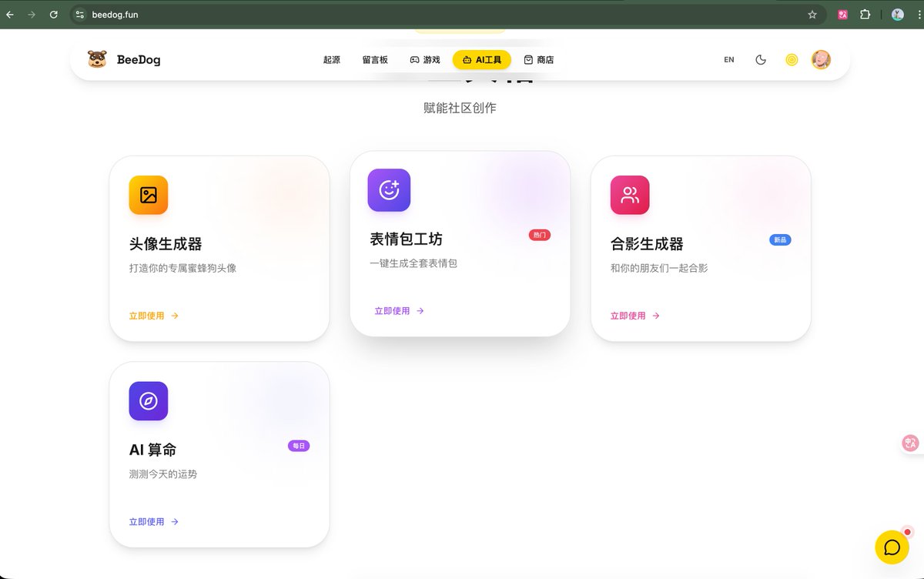The image size is (924, 579).
Task: Click the pink translate floating widget
Action: point(911,443)
